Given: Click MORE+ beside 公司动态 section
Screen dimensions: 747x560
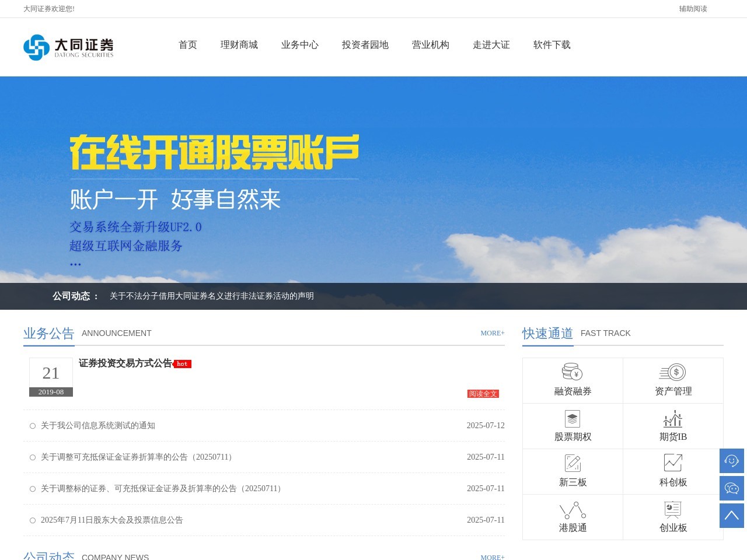Looking at the screenshot, I should pyautogui.click(x=493, y=557).
